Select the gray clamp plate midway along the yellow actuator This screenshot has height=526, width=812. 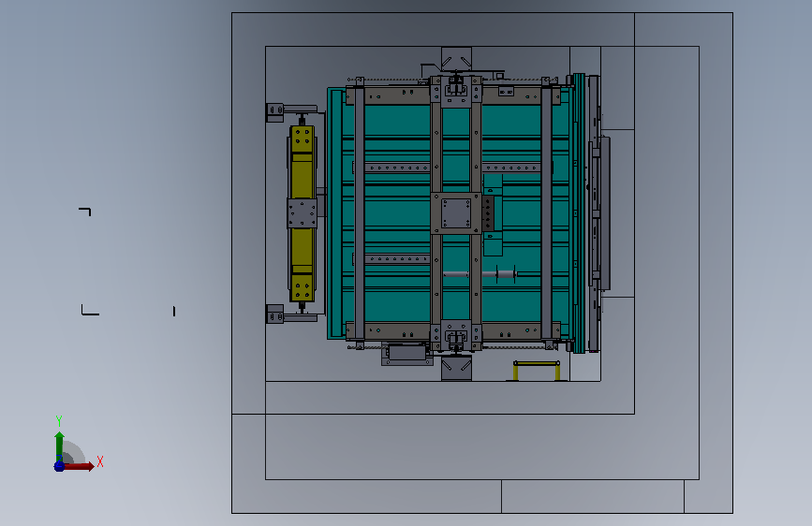point(302,213)
